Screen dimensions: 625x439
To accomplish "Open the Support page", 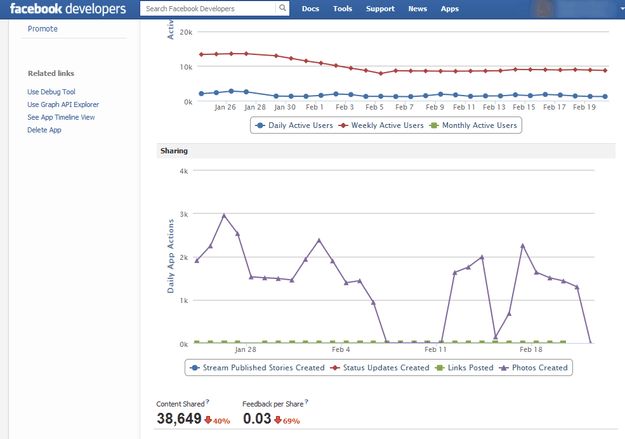I will (x=380, y=9).
